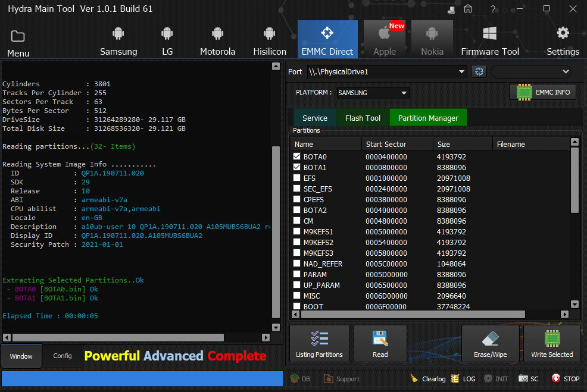Click the Erase/Wipe eraser icon
The width and height of the screenshot is (587, 392).
[491, 339]
